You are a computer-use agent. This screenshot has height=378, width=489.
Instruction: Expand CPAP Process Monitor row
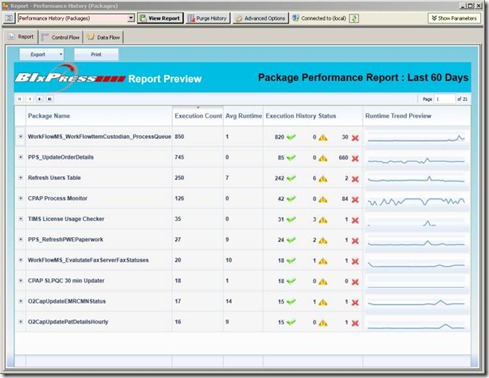20,198
